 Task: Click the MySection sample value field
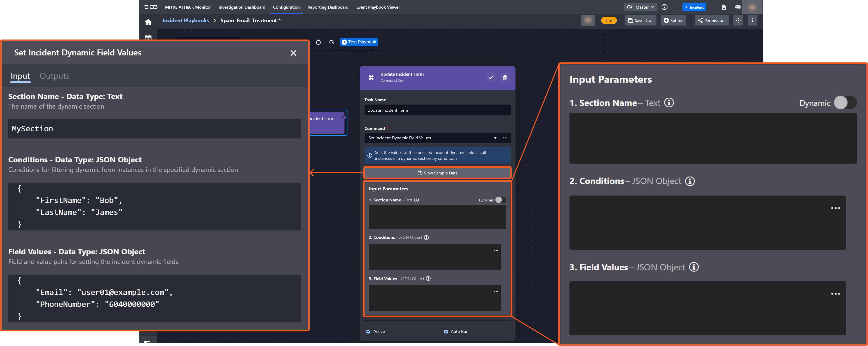point(155,129)
